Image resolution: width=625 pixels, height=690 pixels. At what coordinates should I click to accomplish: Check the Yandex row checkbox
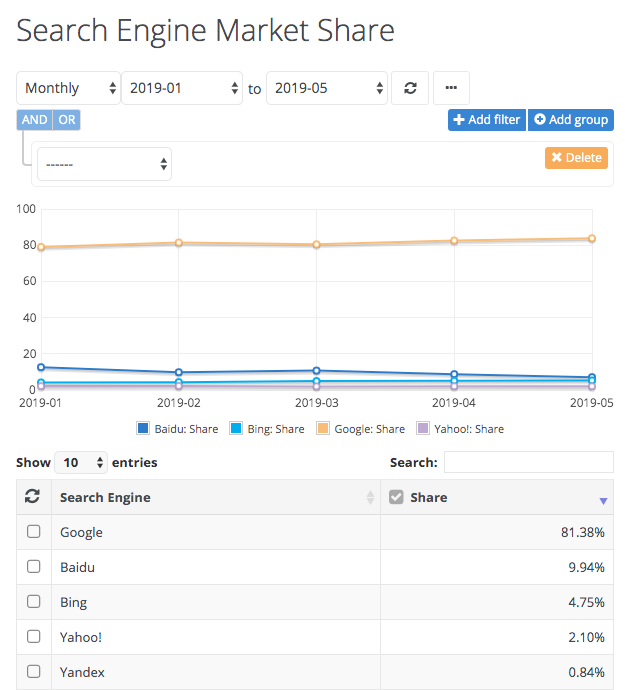pyautogui.click(x=33, y=672)
